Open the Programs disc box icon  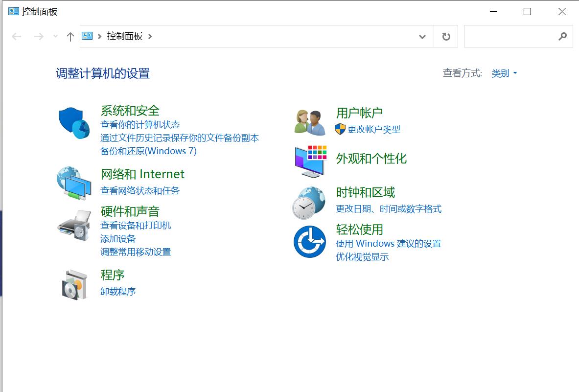pyautogui.click(x=74, y=284)
